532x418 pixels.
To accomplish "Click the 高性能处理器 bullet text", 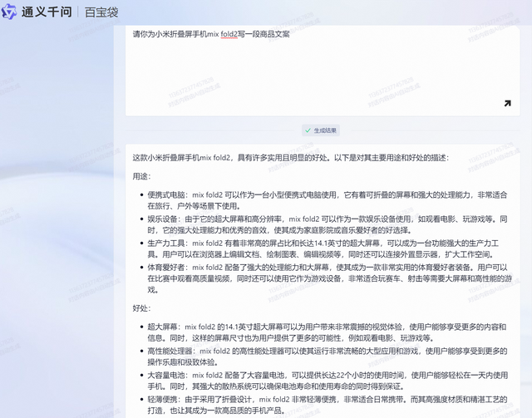I will [327, 357].
